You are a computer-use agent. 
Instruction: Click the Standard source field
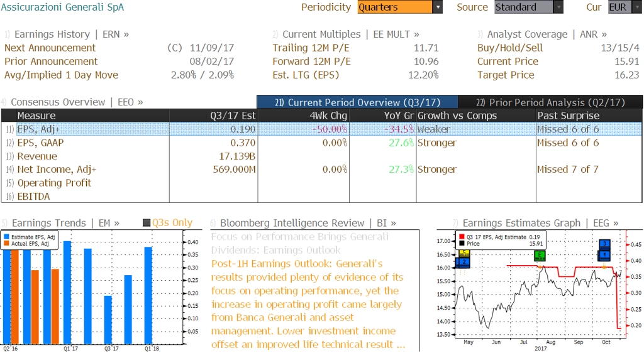524,8
